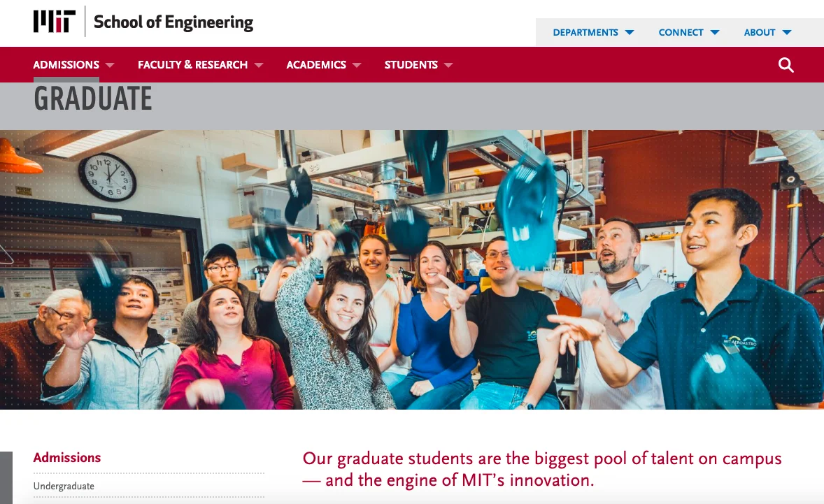Click the Admissions sidebar heading link
The height and width of the screenshot is (504, 824).
pos(67,458)
